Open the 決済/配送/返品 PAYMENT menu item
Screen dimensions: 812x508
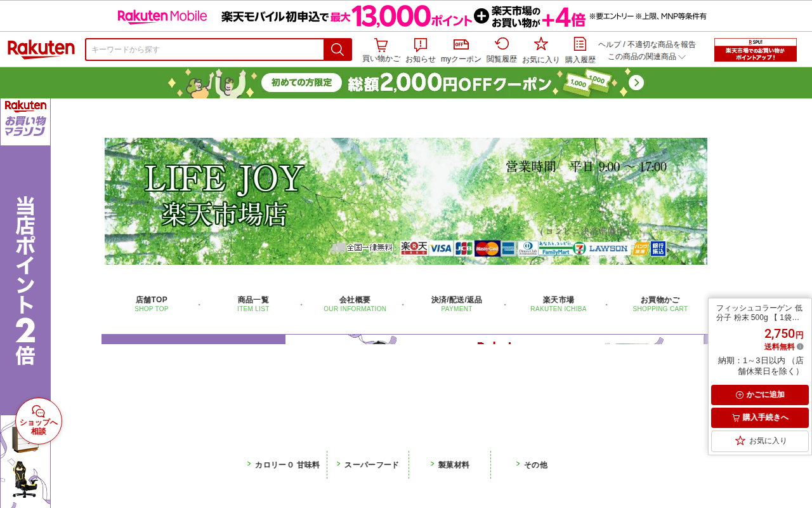pyautogui.click(x=457, y=304)
